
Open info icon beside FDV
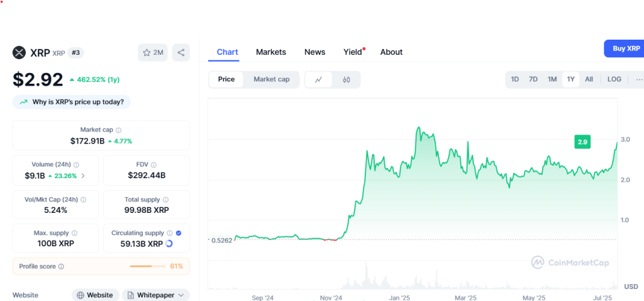coord(153,164)
